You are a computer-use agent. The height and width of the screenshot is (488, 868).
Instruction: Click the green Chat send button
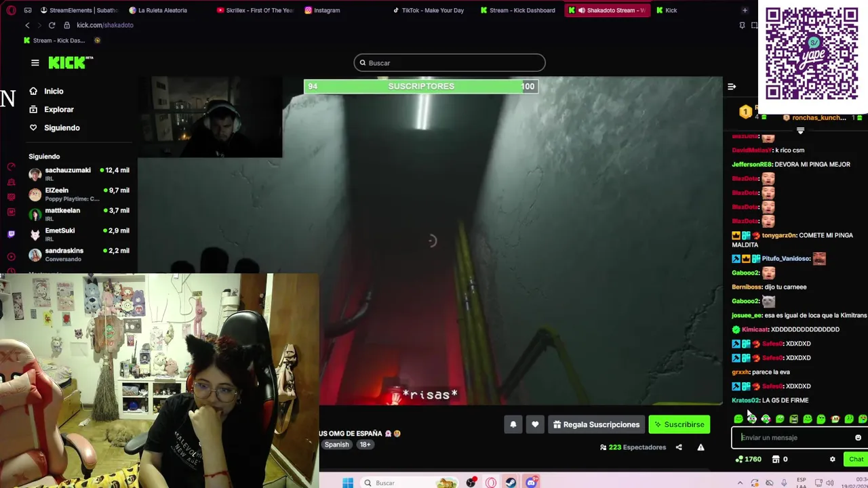(x=856, y=460)
